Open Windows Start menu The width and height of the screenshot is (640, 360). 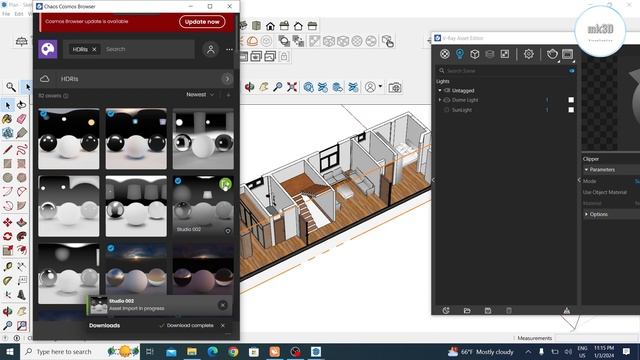[9, 351]
